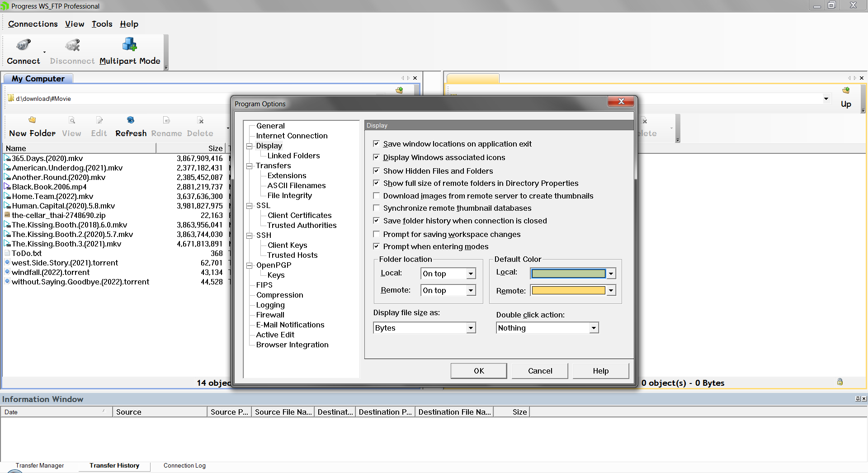Viewport: 868px width, 473px height.
Task: Open Display file size as dropdown
Action: click(x=471, y=328)
